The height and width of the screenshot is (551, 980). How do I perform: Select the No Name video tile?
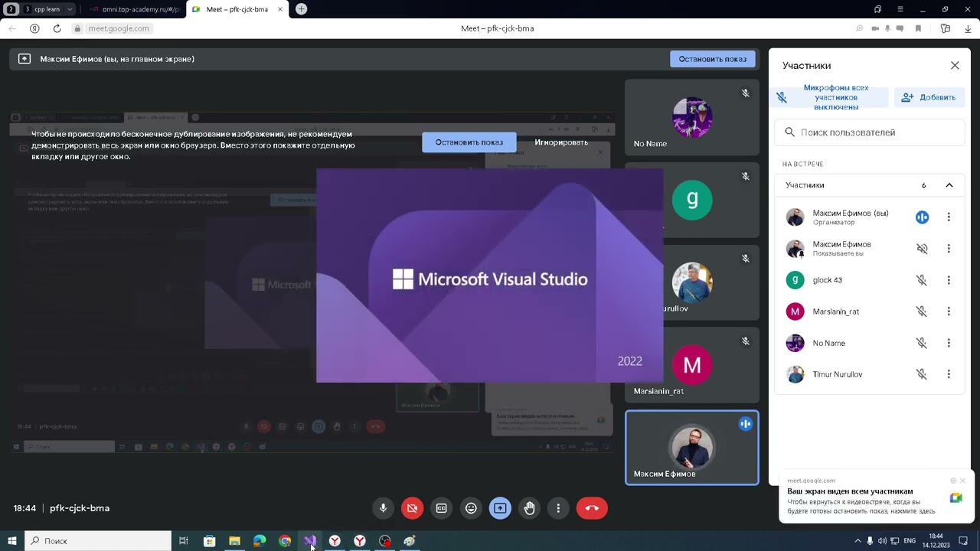pos(692,117)
